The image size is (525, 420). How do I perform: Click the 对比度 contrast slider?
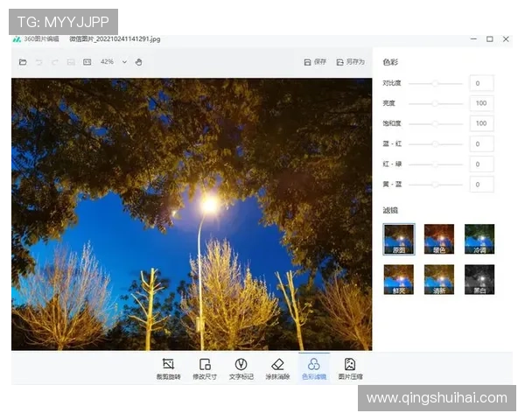point(435,83)
